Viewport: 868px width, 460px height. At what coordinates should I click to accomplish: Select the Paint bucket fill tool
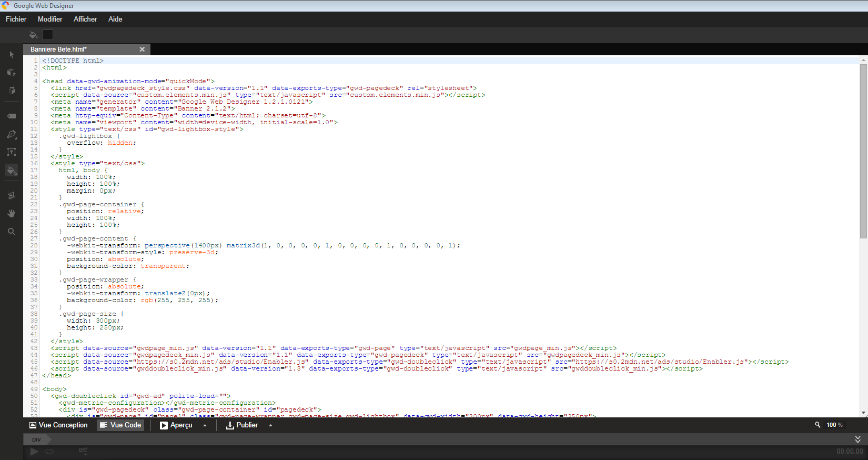tap(12, 170)
